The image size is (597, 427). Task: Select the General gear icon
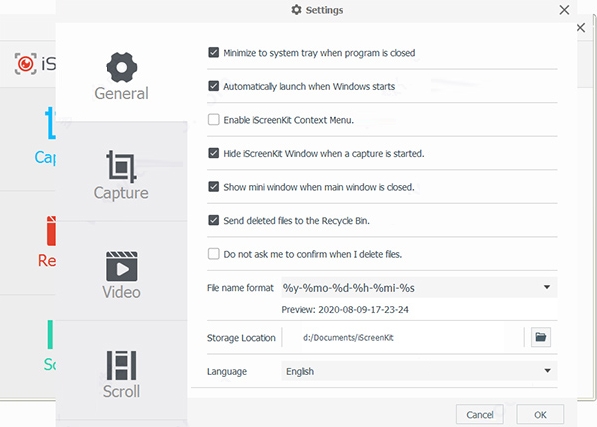pyautogui.click(x=121, y=67)
